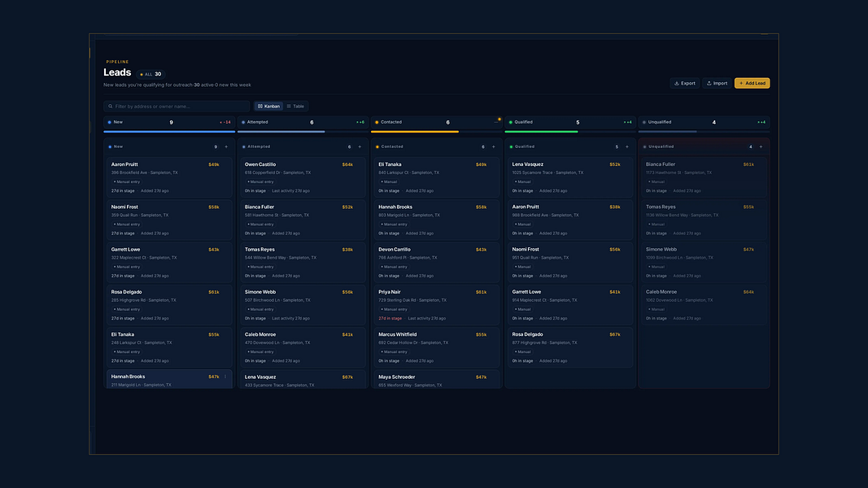
Task: Click the Qualified stage green progress bar
Action: point(542,132)
